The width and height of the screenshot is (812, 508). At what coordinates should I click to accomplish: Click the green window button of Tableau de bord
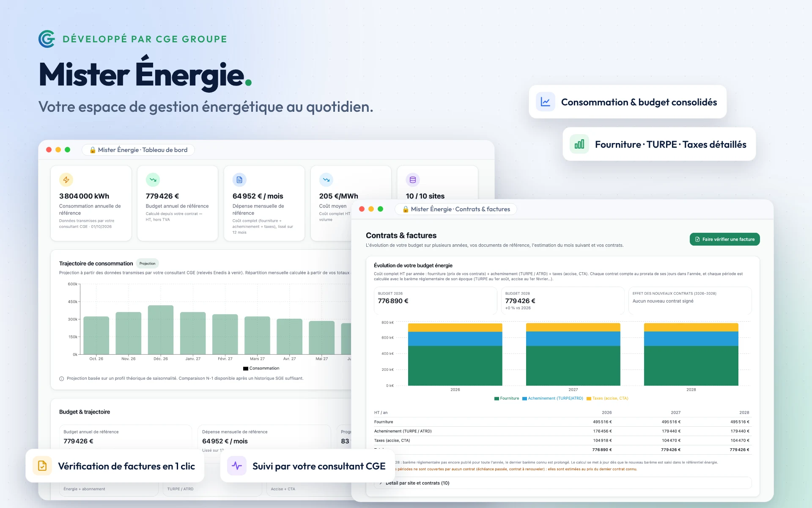pos(68,150)
